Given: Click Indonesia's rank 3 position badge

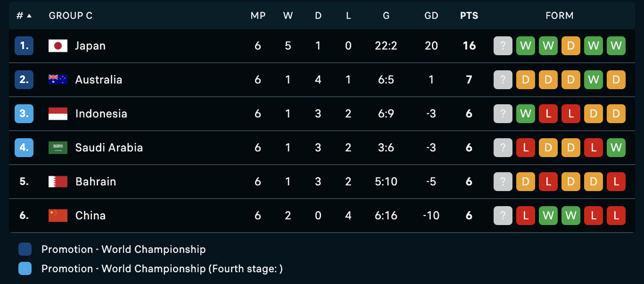Looking at the screenshot, I should click(x=24, y=114).
